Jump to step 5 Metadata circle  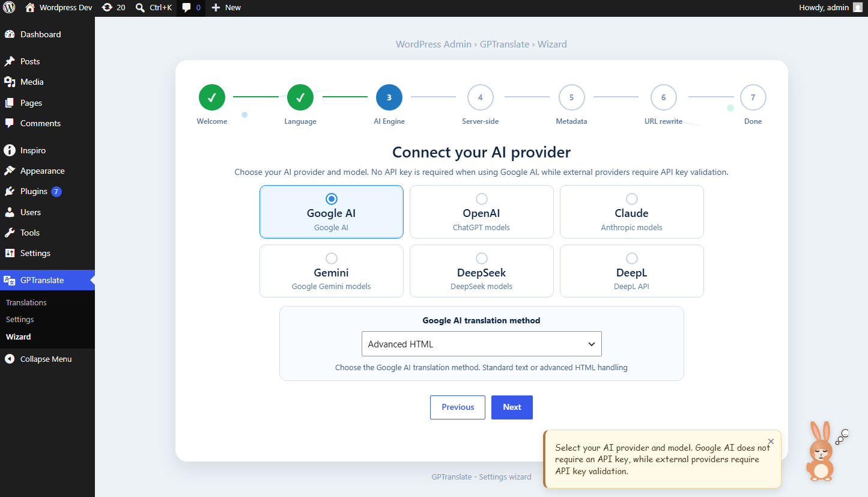[x=572, y=97]
